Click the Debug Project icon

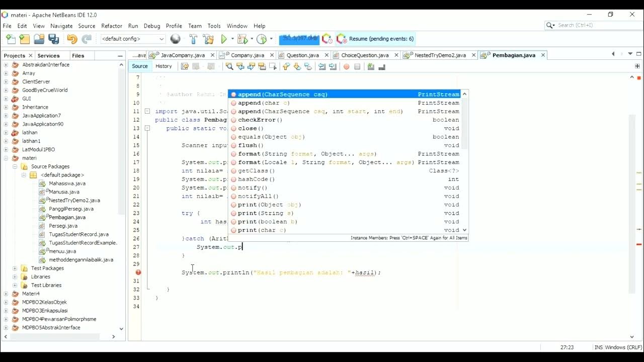(243, 39)
